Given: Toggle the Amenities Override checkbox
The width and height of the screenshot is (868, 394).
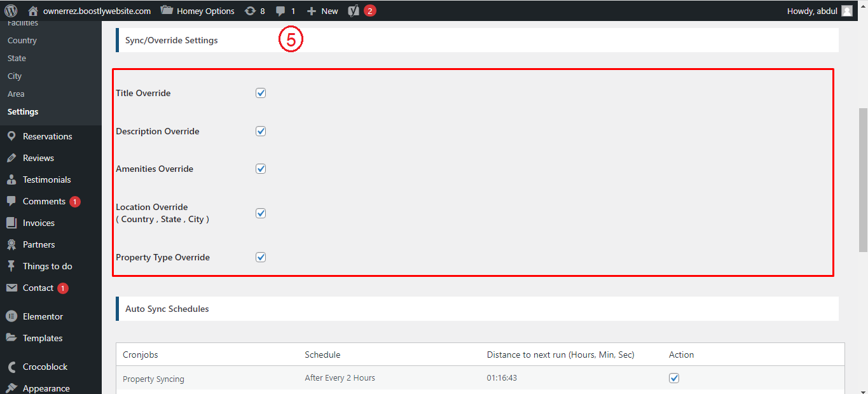Looking at the screenshot, I should 261,169.
